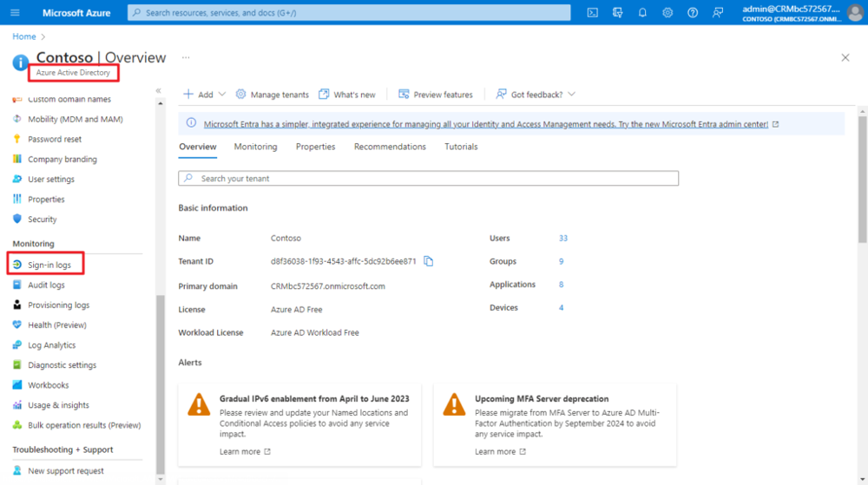Expand the Add dropdown
This screenshot has width=868, height=485.
(205, 95)
